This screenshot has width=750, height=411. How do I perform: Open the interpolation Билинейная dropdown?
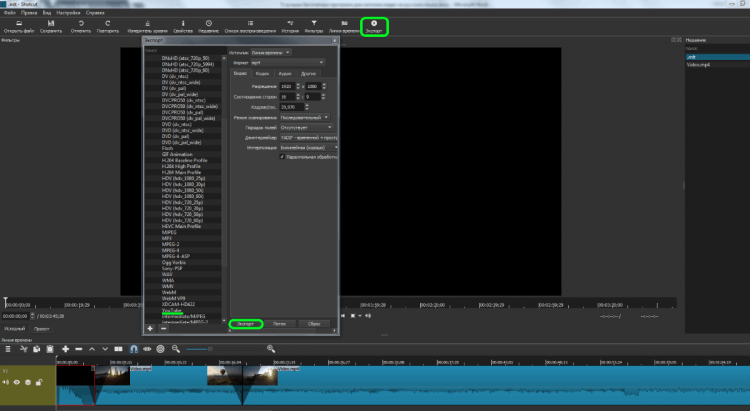click(x=309, y=148)
